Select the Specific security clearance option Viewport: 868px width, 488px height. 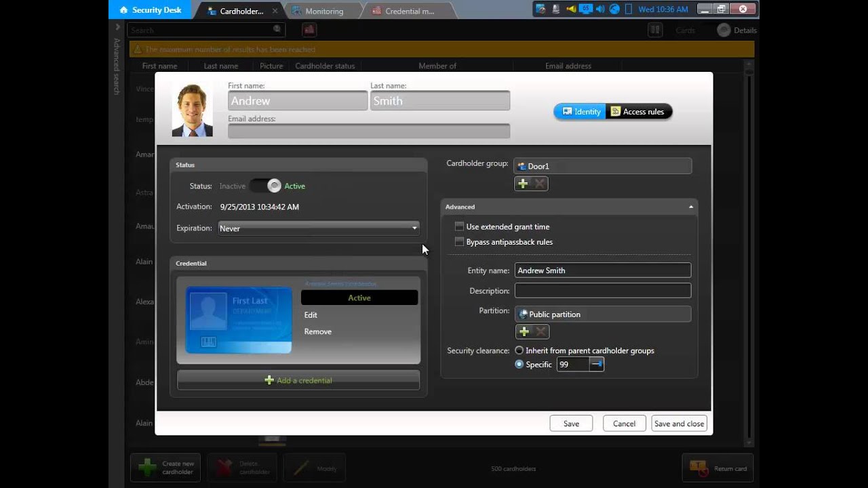(x=519, y=364)
